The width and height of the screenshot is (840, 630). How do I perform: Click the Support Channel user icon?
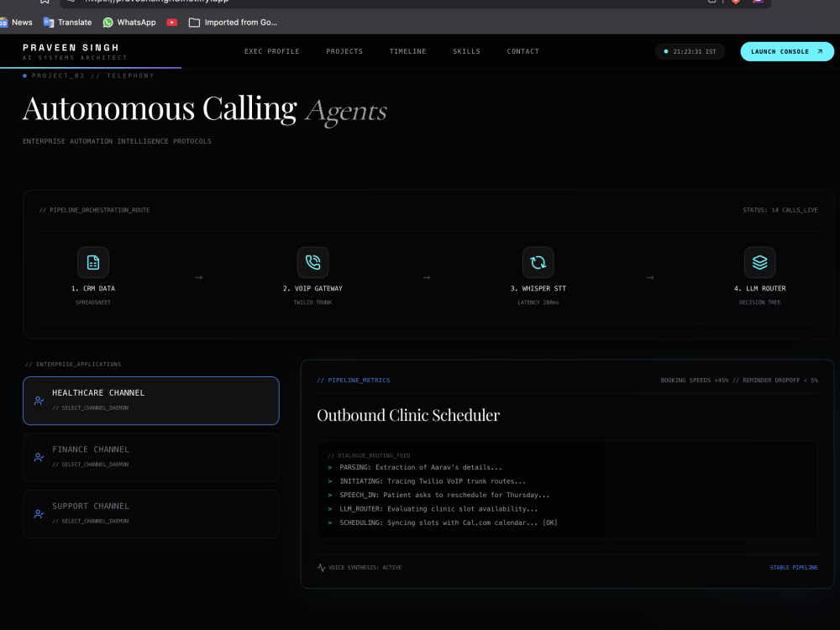(39, 514)
